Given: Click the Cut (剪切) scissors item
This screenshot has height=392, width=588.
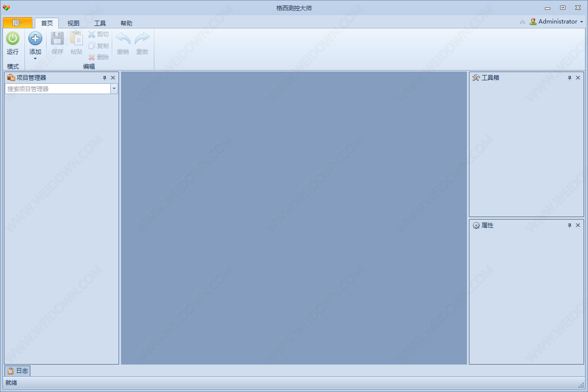Looking at the screenshot, I should pos(98,34).
